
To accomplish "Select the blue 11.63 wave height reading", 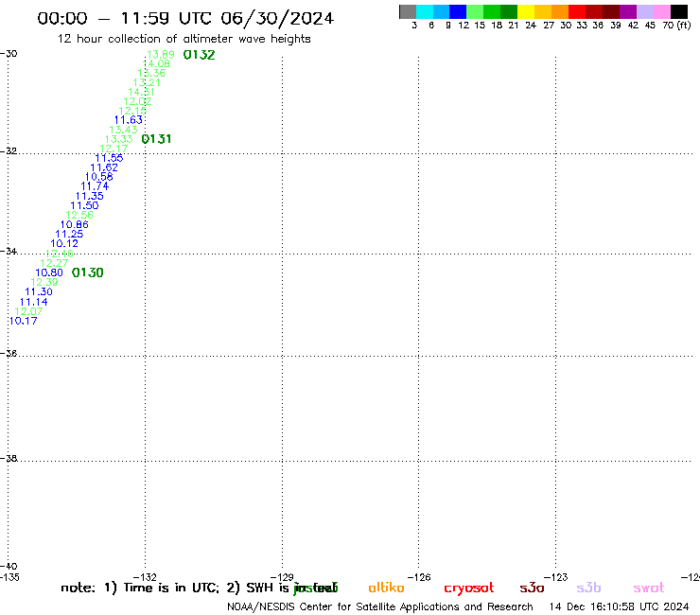I will [x=128, y=120].
